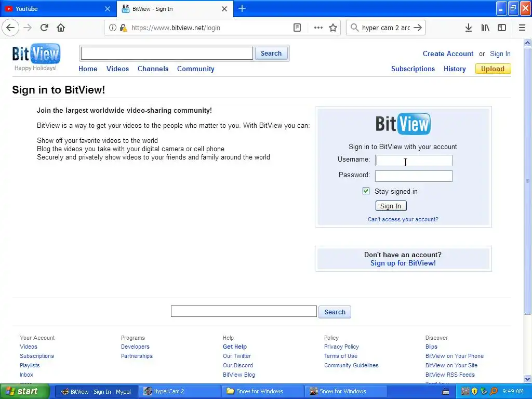Open the downloads arrow icon
This screenshot has height=399, width=532.
click(469, 28)
